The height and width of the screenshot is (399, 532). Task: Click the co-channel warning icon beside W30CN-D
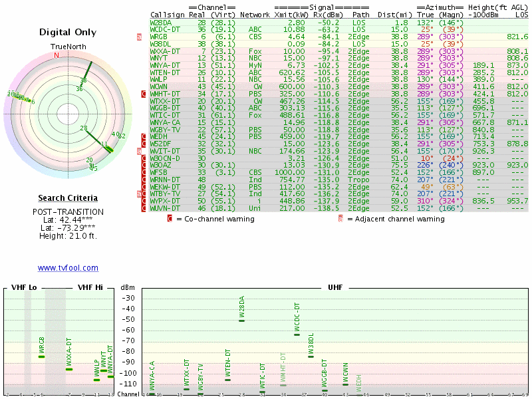tap(144, 158)
